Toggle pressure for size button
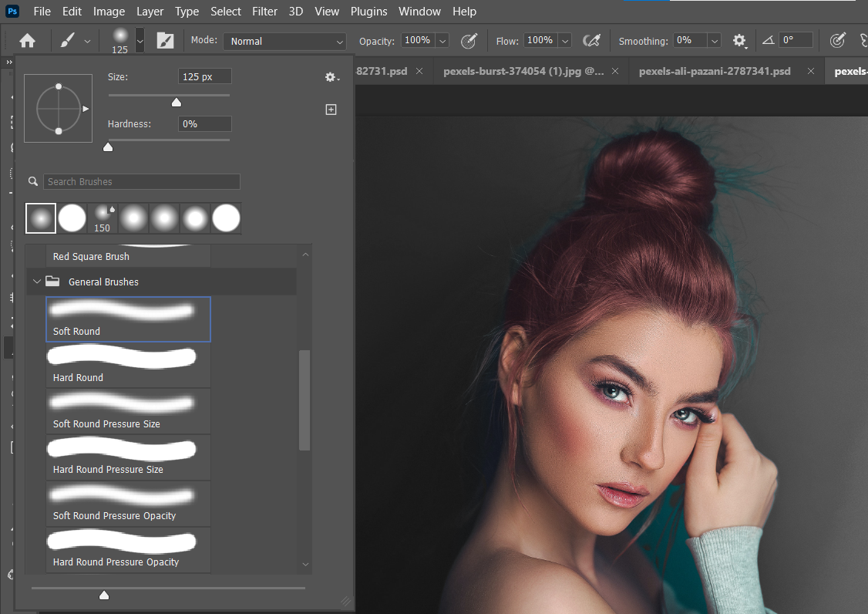 coord(837,41)
